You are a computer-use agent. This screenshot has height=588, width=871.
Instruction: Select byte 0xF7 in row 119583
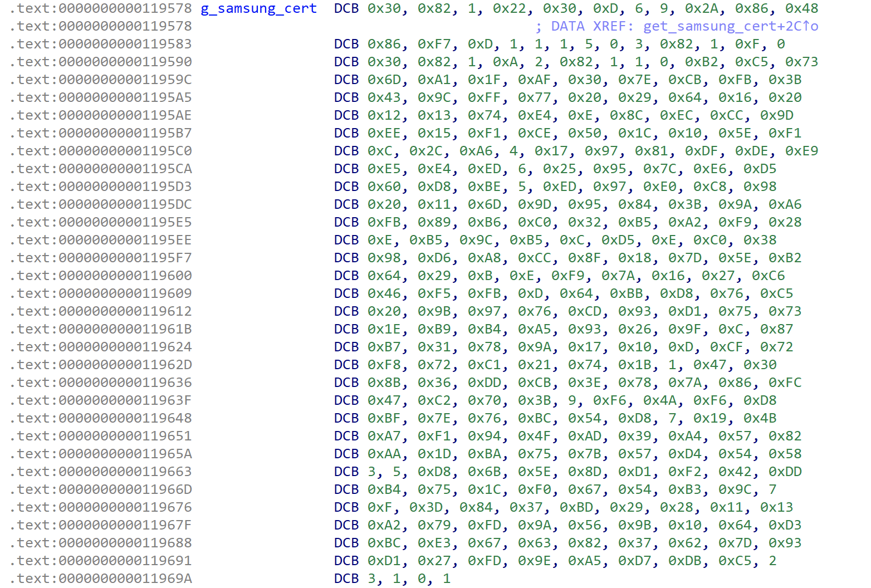[x=434, y=44]
